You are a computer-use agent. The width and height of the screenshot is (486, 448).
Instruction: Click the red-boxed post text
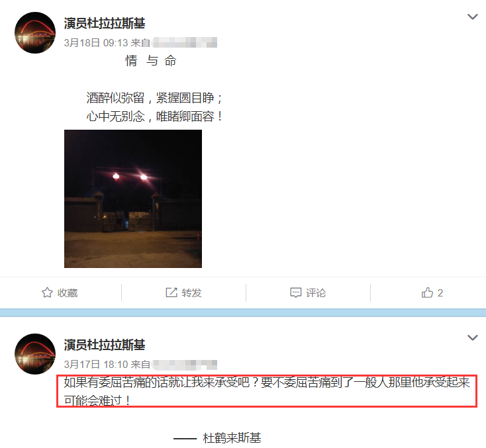267,391
